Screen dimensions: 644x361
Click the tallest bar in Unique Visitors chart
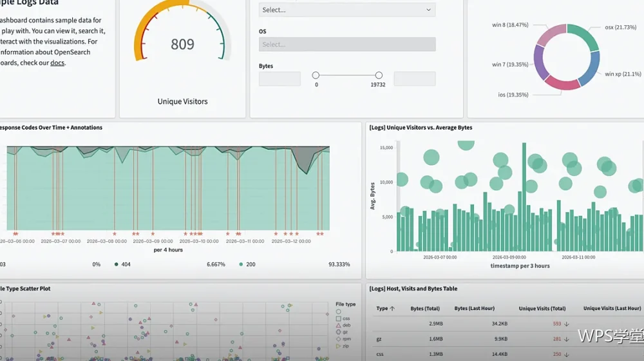click(524, 197)
